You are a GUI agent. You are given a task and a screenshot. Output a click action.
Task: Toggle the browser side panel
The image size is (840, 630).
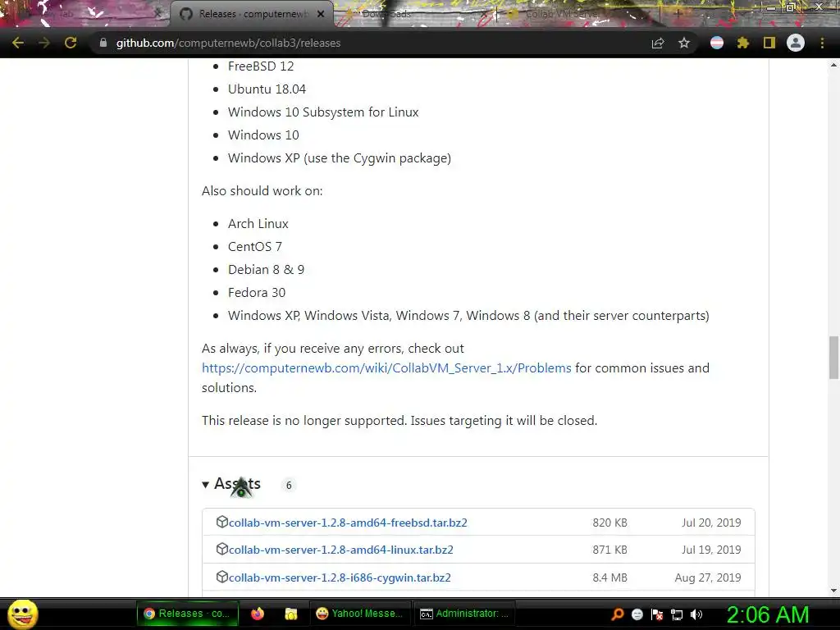coord(769,43)
